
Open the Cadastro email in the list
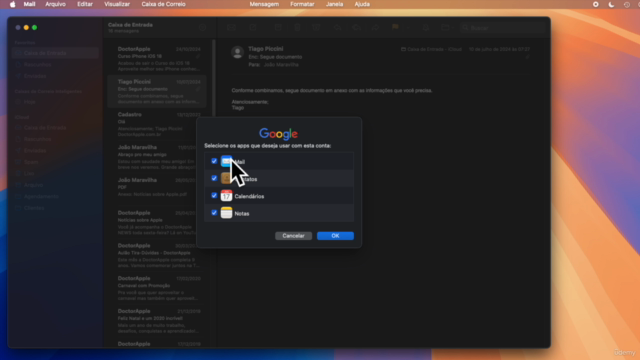click(x=157, y=124)
